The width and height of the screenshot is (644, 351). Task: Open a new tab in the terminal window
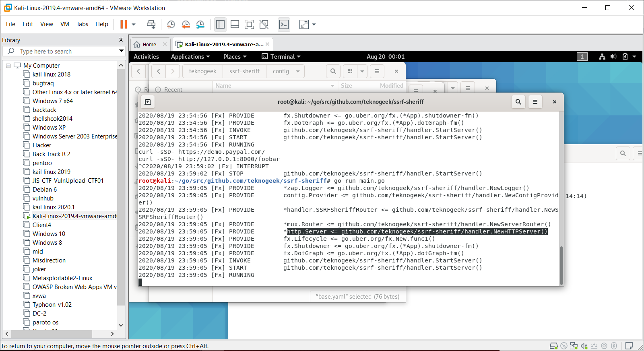point(148,102)
